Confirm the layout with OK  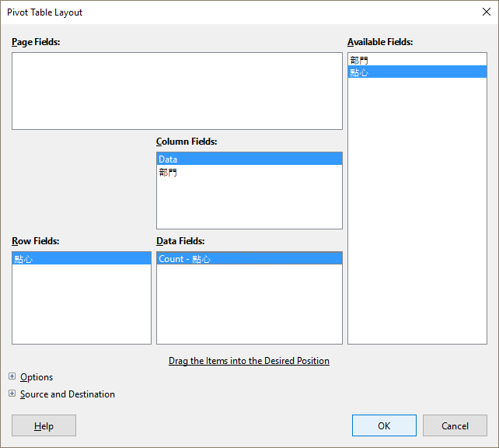pos(384,425)
